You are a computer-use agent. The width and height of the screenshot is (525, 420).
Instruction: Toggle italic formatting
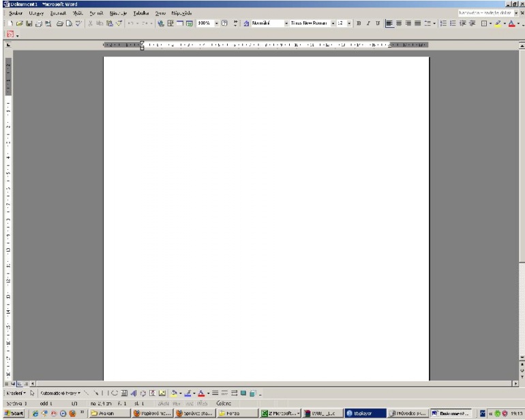(x=368, y=23)
